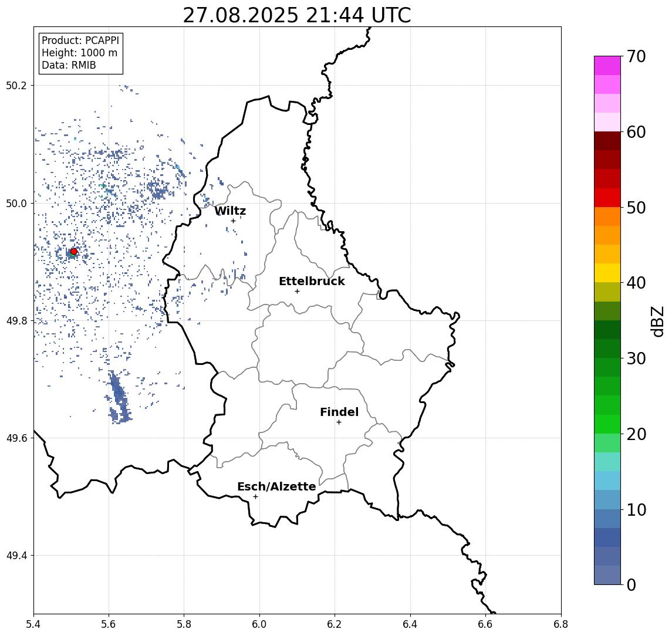This screenshot has width=672, height=636.
Task: Click the olive colorbar swatch just below 40
Action: click(607, 292)
